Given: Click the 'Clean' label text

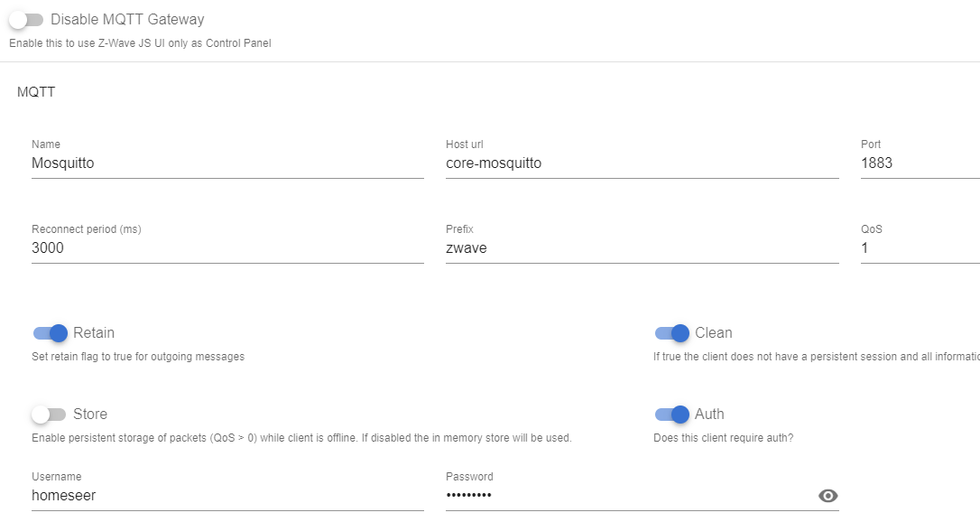Looking at the screenshot, I should coord(714,333).
